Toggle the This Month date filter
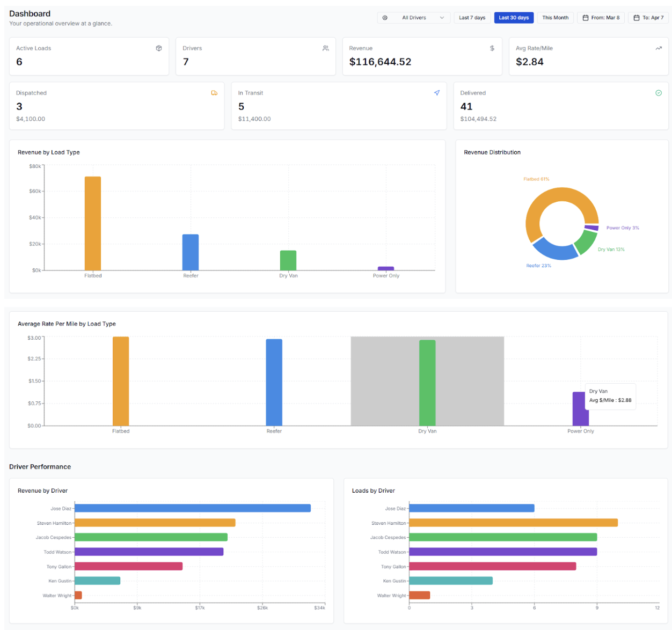Image resolution: width=672 pixels, height=630 pixels. coord(555,17)
